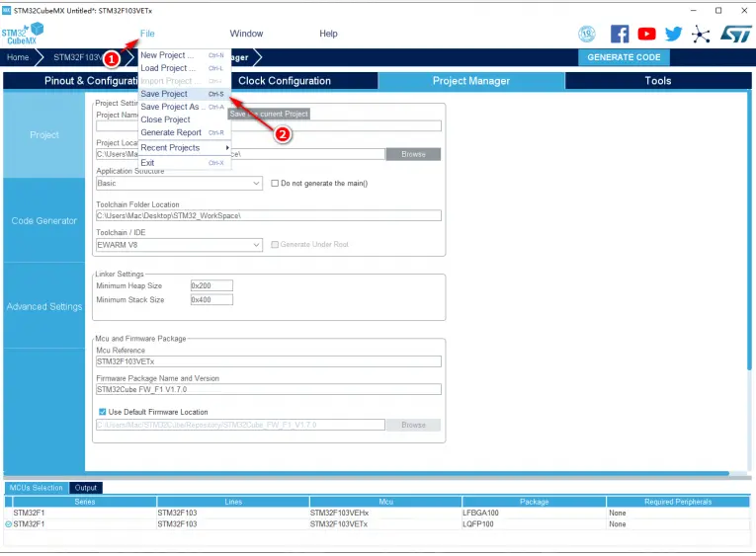Click the ST community network icon
The image size is (756, 556).
pos(701,34)
